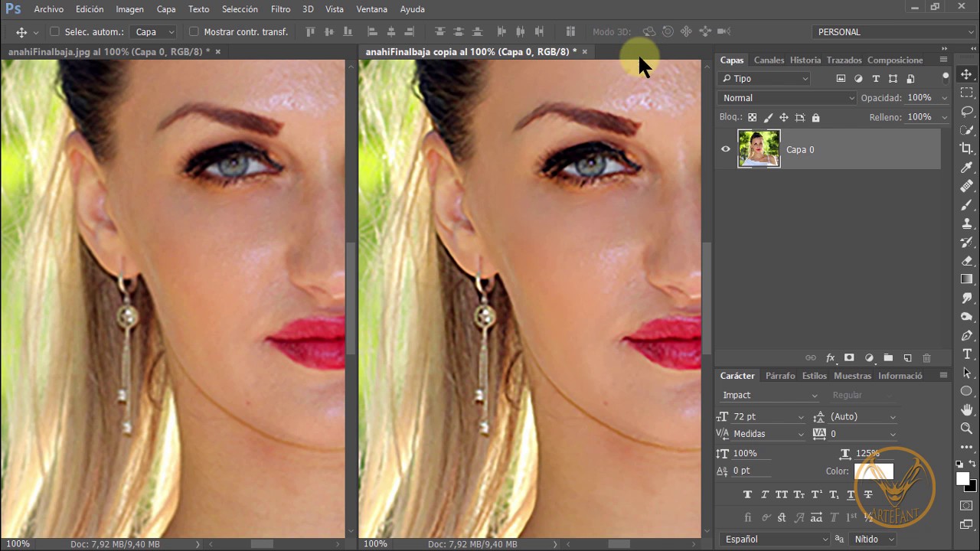Lock image pixels brush icon
This screenshot has height=551, width=980.
tap(768, 117)
